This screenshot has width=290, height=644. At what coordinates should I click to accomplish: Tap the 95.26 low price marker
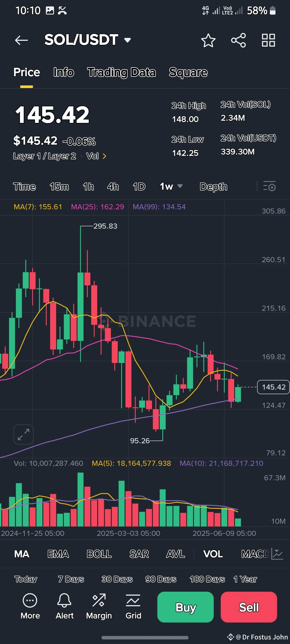(x=140, y=441)
